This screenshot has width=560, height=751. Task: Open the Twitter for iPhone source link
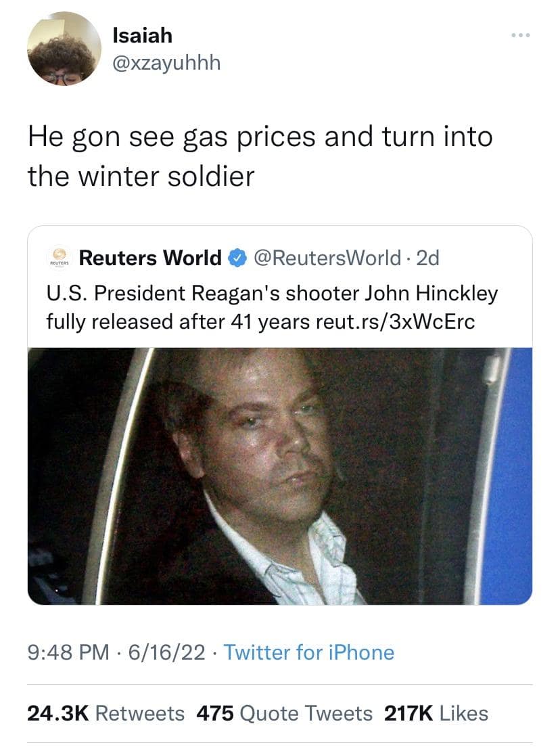(x=308, y=652)
